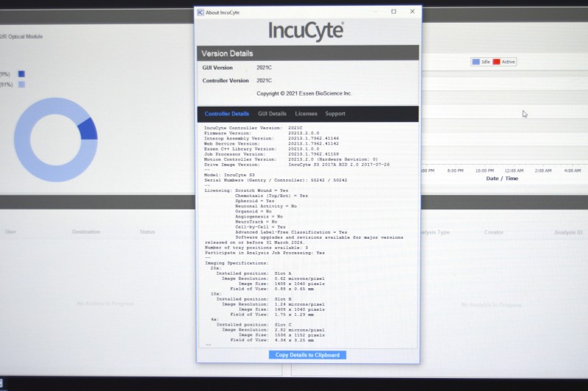Click the Drive Image Version line

297,165
